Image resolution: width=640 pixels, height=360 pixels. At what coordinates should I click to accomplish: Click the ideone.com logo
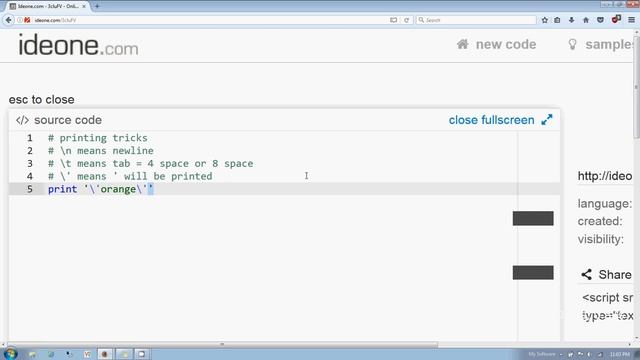[78, 45]
